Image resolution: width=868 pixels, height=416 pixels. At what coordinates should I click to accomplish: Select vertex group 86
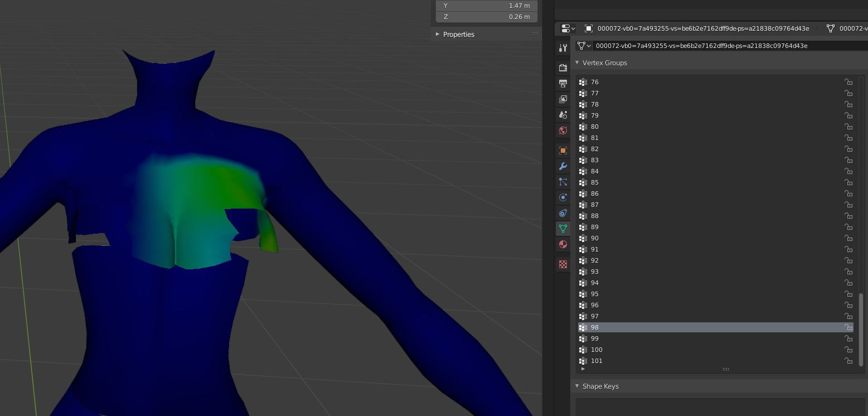coord(715,194)
